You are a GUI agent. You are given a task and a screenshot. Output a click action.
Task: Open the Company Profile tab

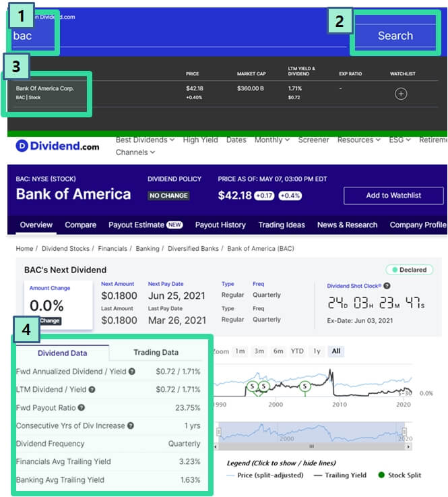[x=418, y=225]
